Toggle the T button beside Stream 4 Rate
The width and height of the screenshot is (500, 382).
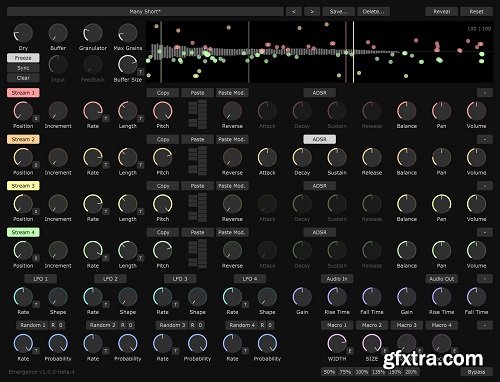coord(106,258)
